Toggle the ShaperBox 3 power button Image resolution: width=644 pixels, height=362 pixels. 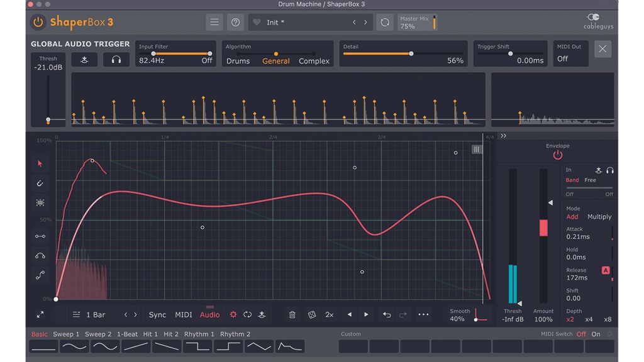pyautogui.click(x=37, y=22)
